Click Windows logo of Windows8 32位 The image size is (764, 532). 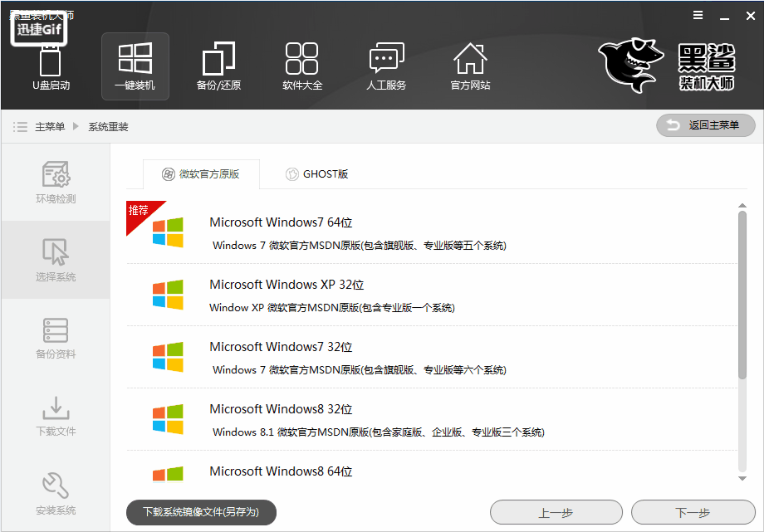coord(168,419)
